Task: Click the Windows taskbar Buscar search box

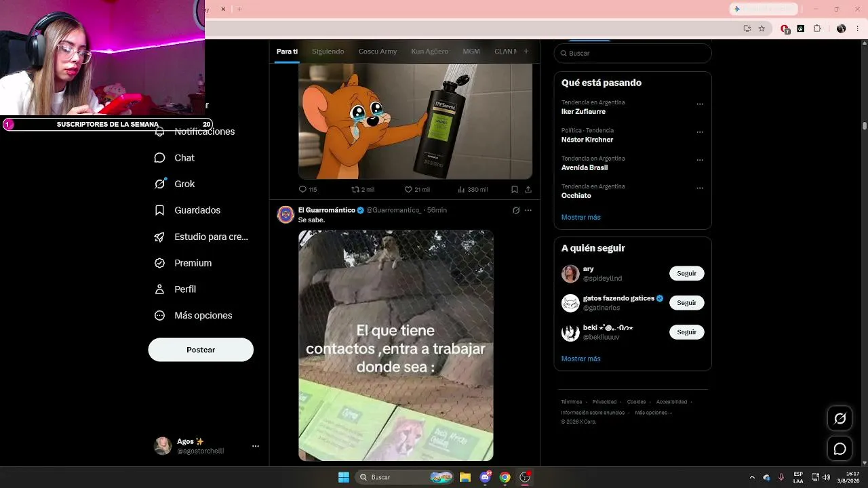Action: coord(405,477)
